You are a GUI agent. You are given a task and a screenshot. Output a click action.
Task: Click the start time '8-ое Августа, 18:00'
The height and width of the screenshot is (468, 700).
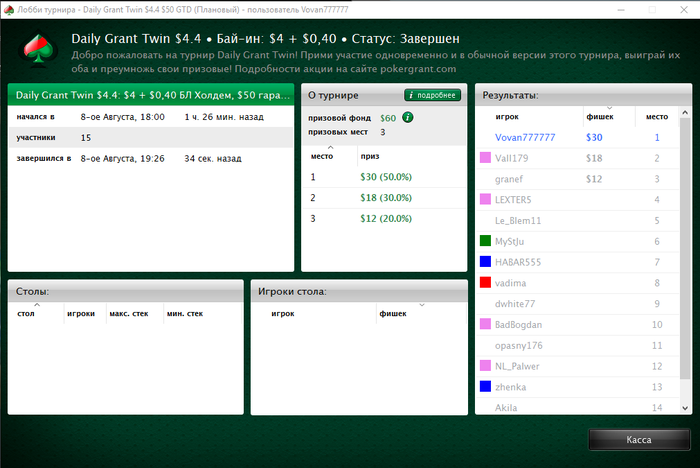click(x=122, y=117)
